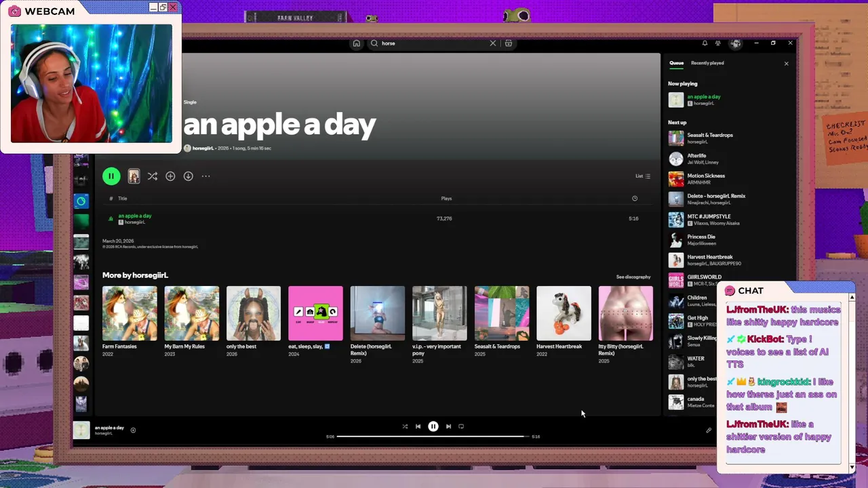This screenshot has height=488, width=868.
Task: Switch to the Queue tab
Action: tap(677, 63)
